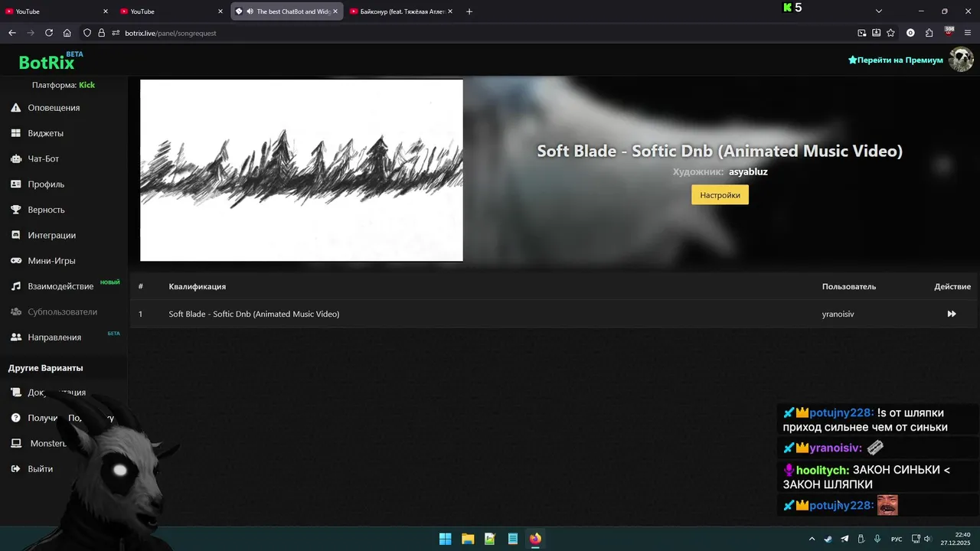Screen dimensions: 980x551
Task: Click the artist name asyabluz
Action: 748,171
